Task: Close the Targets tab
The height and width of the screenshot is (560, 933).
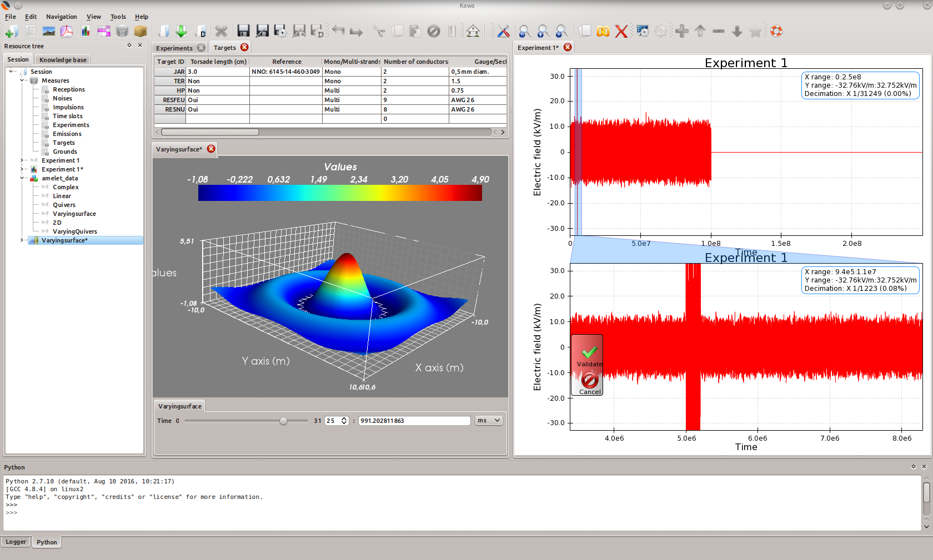Action: click(x=244, y=47)
